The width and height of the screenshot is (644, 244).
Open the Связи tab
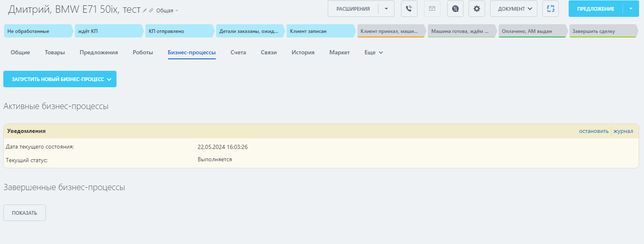pyautogui.click(x=269, y=53)
